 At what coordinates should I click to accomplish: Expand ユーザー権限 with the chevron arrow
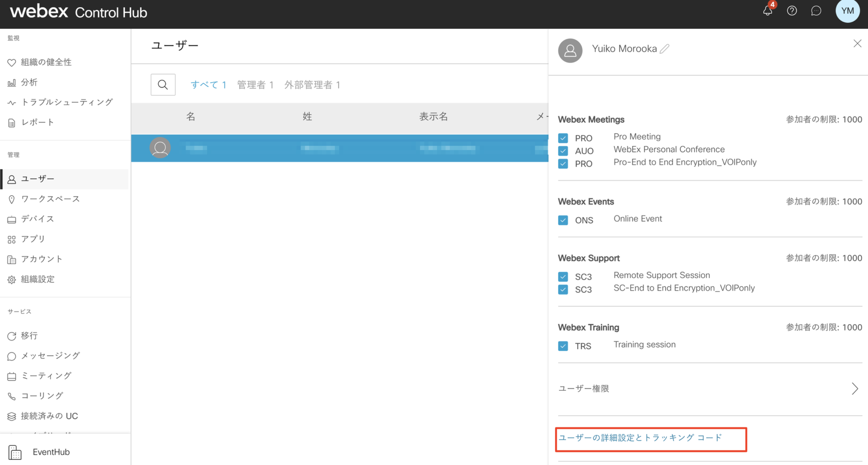click(855, 389)
